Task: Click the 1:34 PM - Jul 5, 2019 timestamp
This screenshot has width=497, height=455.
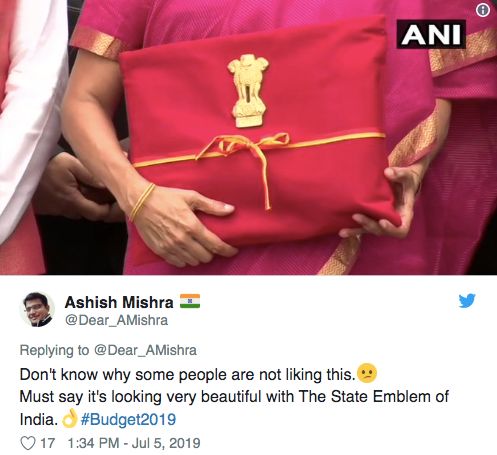Action: (134, 443)
